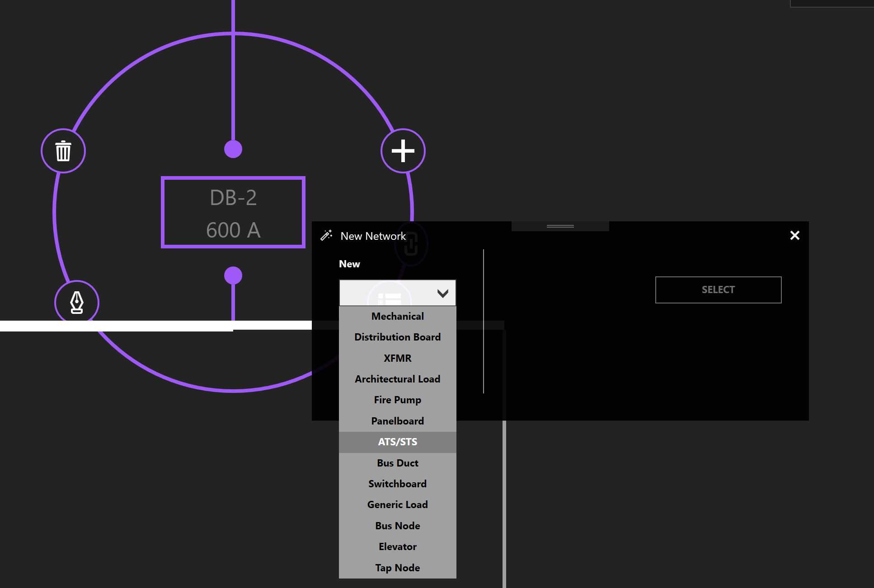Click the pen edit icon
The width and height of the screenshot is (874, 588).
77,302
